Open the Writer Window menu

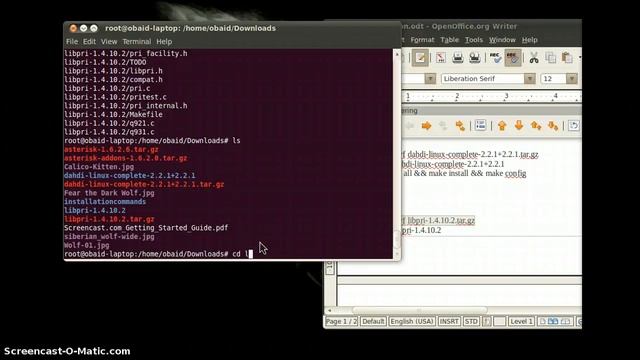point(502,40)
